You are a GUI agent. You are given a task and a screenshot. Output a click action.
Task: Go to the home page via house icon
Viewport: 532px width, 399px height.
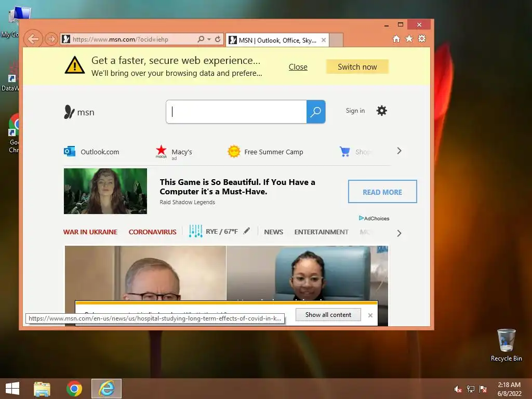396,38
